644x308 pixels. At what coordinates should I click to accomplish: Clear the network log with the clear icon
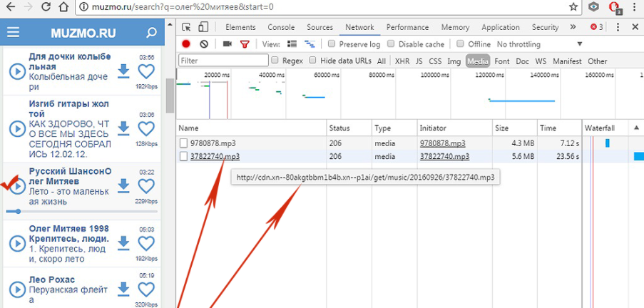pyautogui.click(x=204, y=44)
